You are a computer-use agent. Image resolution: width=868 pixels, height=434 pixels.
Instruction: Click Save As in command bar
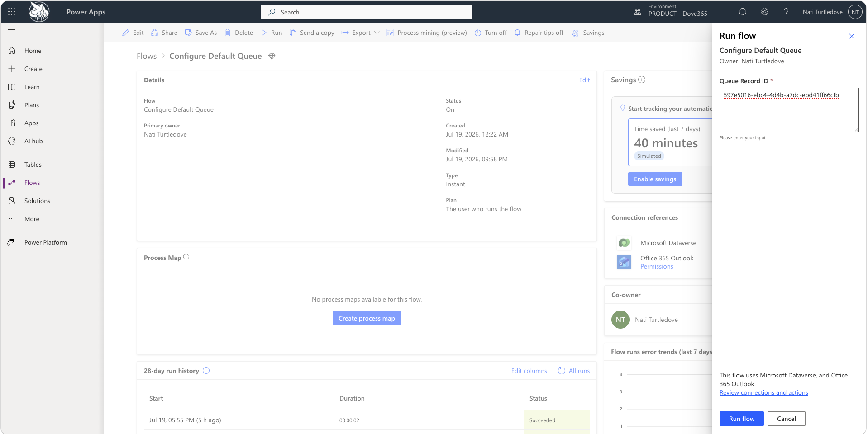click(x=201, y=33)
